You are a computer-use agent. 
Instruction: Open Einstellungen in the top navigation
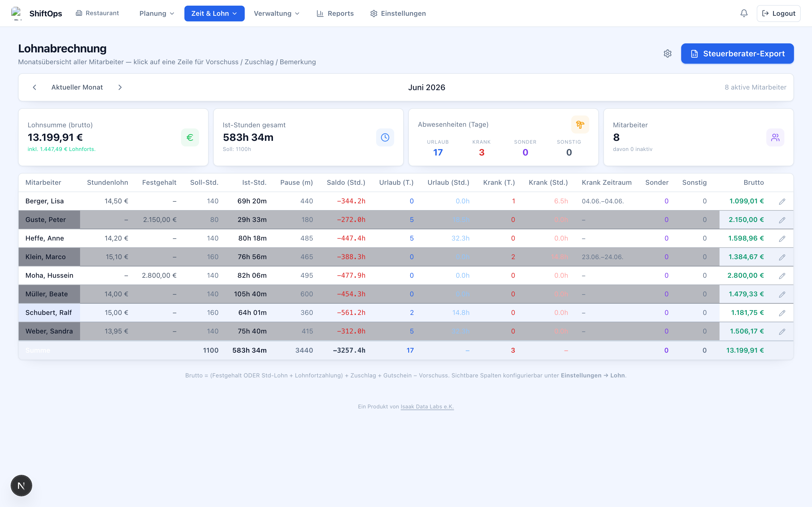click(x=398, y=14)
